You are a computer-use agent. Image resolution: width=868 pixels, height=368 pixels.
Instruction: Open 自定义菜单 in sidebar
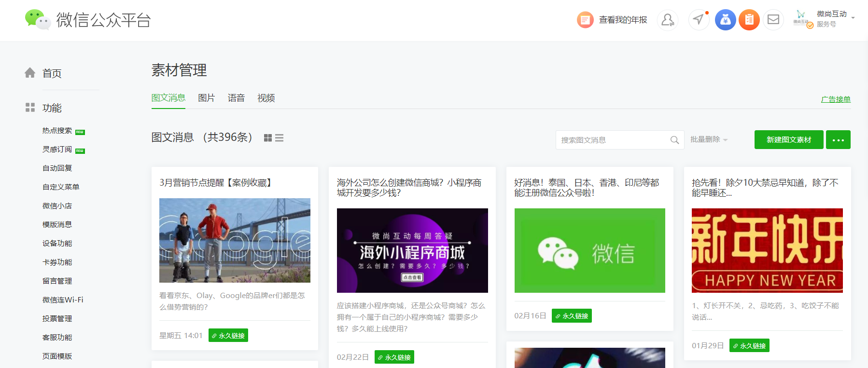pos(61,187)
